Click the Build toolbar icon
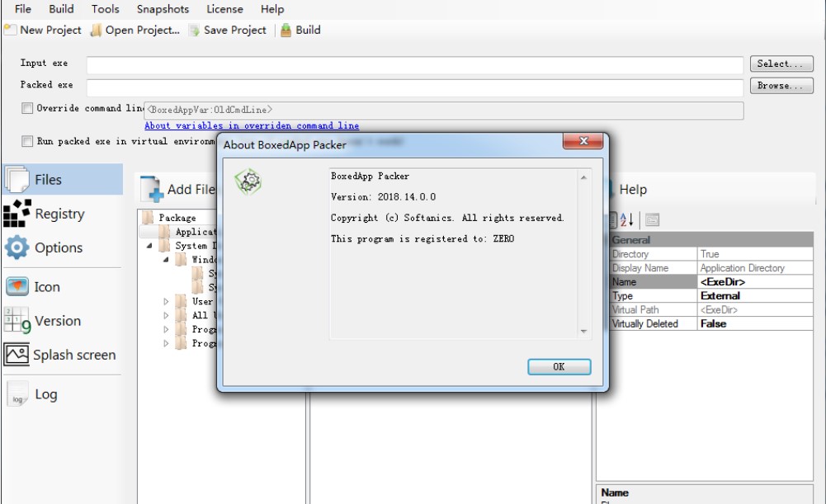Viewport: 826px width, 504px height. pyautogui.click(x=286, y=31)
